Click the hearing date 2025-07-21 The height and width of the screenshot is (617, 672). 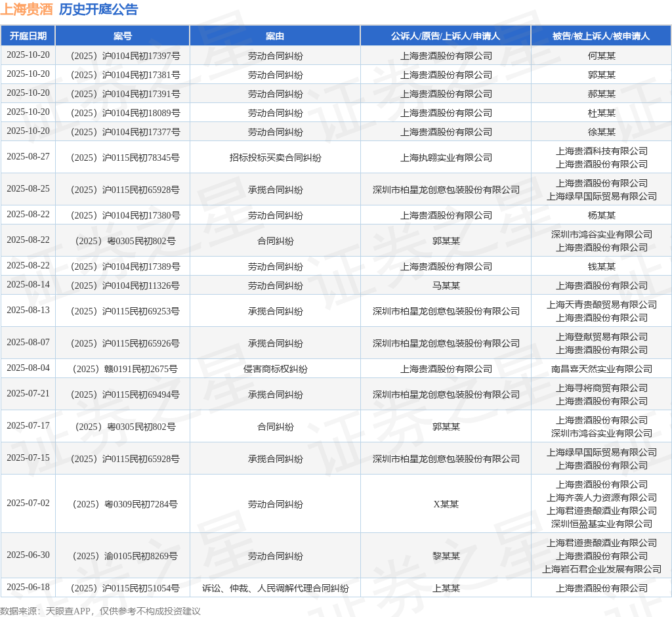coord(28,394)
